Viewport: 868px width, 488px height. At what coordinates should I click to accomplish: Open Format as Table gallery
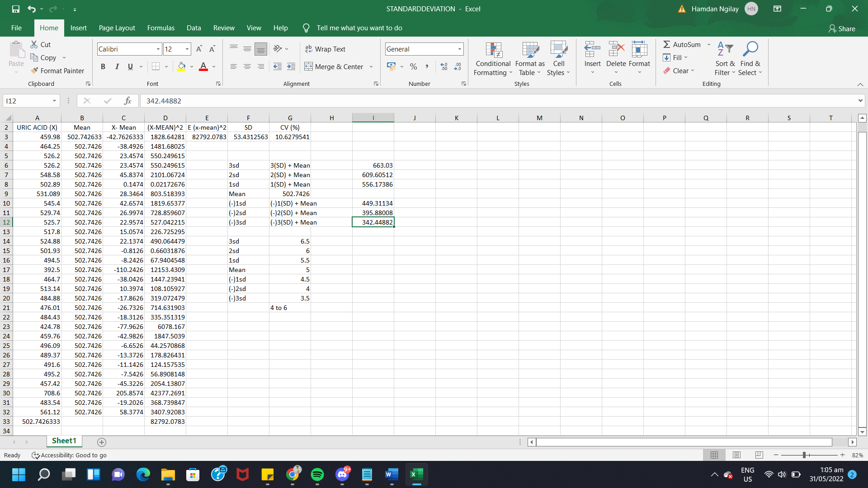[530, 59]
